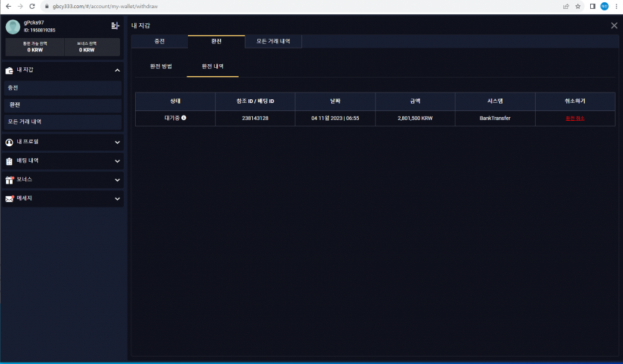Collapse the sidebar menu icon
The width and height of the screenshot is (623, 364).
(115, 26)
